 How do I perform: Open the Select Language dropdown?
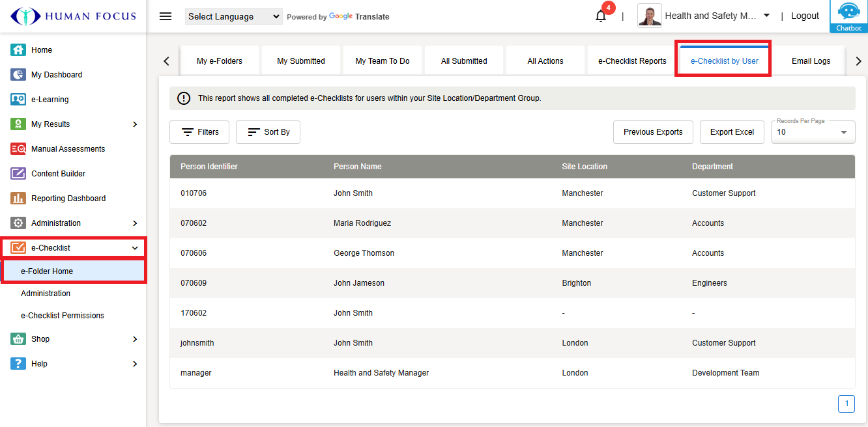[x=233, y=16]
